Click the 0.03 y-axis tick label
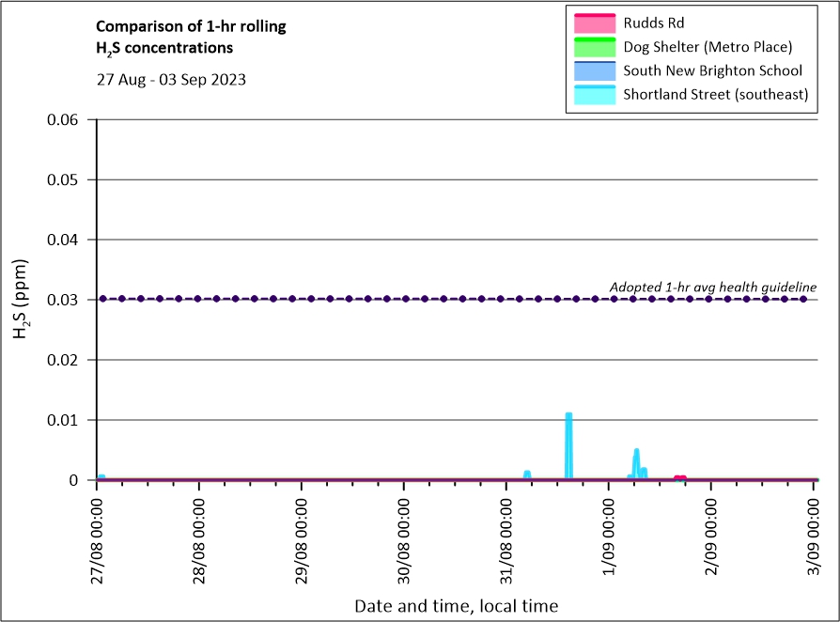 67,300
